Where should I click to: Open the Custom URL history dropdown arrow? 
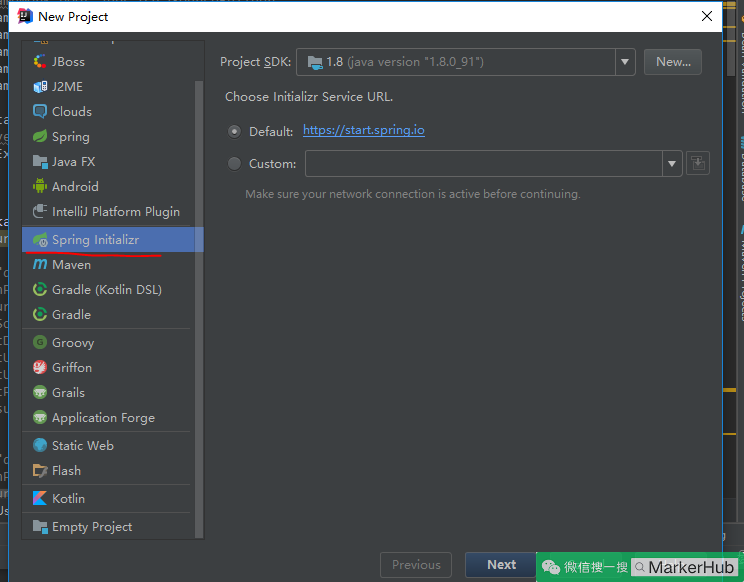[x=672, y=164]
